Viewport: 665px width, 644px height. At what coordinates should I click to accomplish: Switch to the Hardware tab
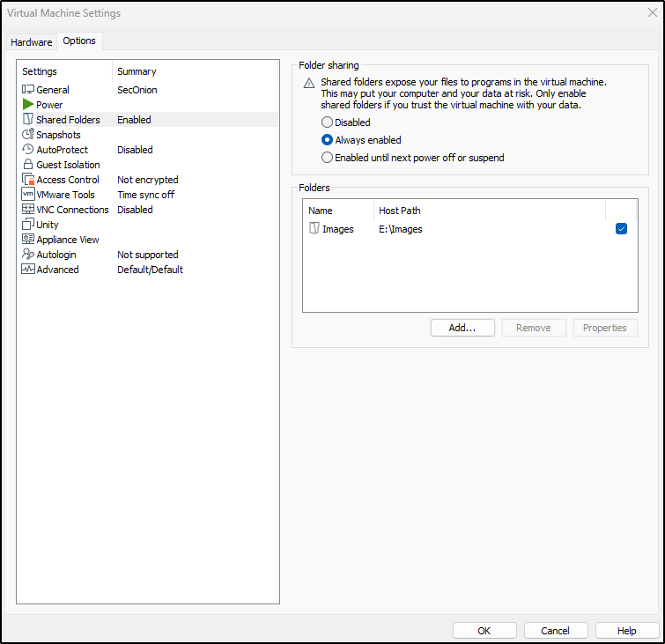32,42
